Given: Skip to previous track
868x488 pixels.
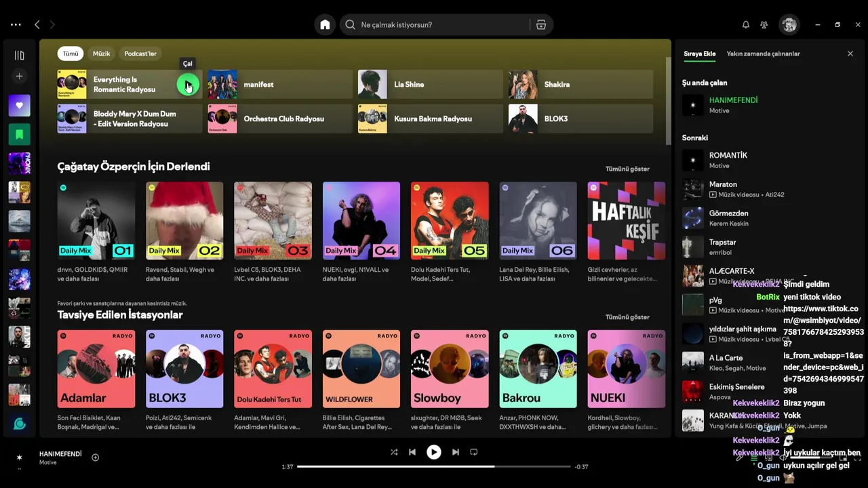Looking at the screenshot, I should [412, 452].
